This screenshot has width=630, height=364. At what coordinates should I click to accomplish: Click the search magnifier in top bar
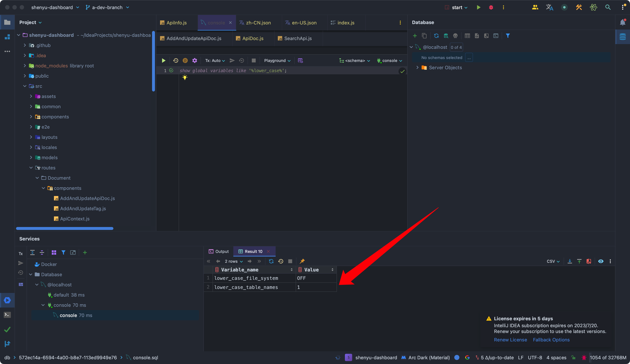pos(608,7)
